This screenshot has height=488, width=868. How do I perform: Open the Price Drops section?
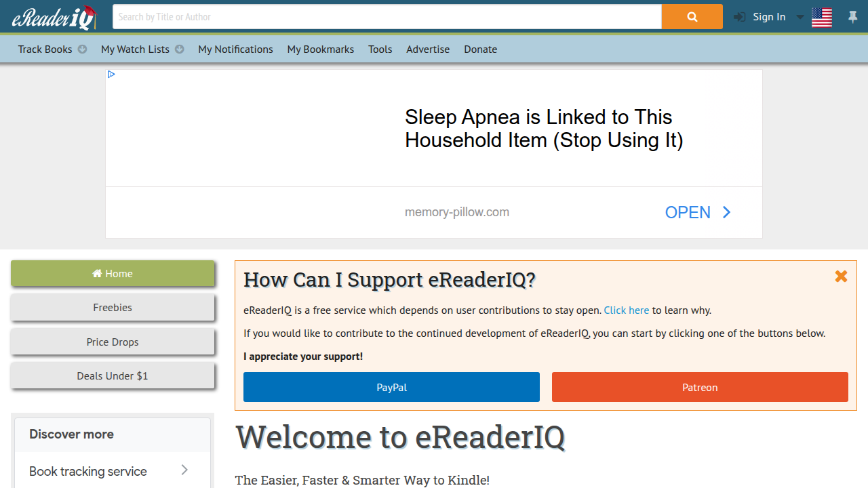point(113,342)
